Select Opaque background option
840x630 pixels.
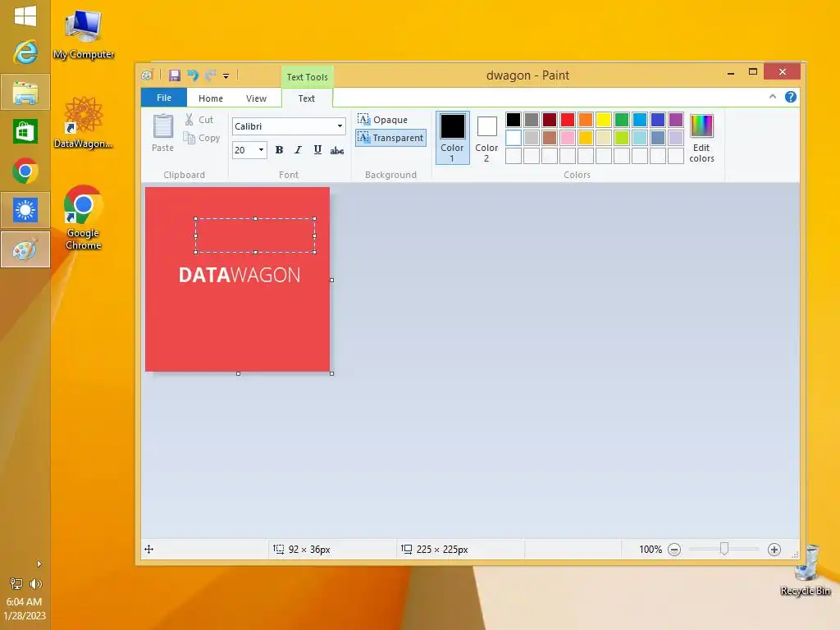click(x=384, y=120)
